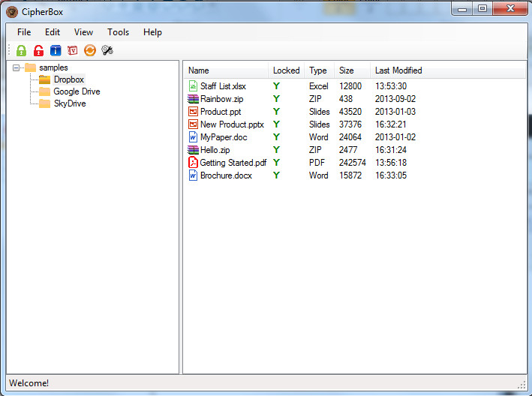The image size is (532, 396).
Task: Click the modified time 16:32:21
Action: coord(391,124)
